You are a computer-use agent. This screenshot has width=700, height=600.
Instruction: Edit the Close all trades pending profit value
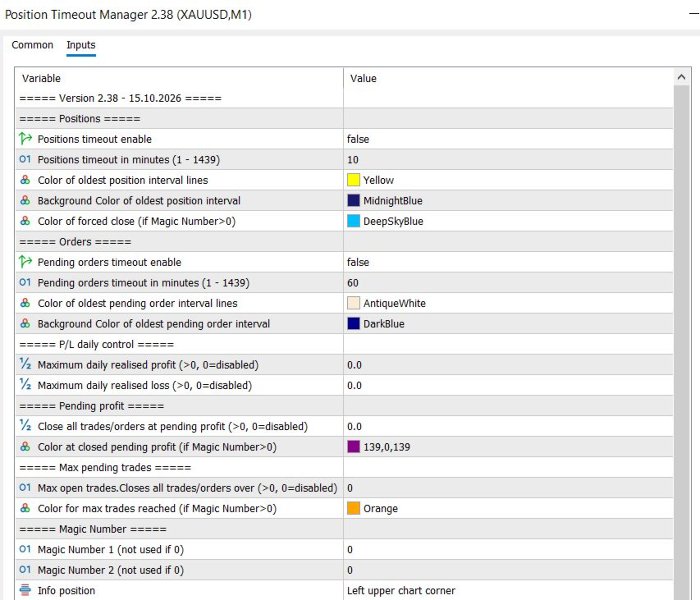point(508,426)
